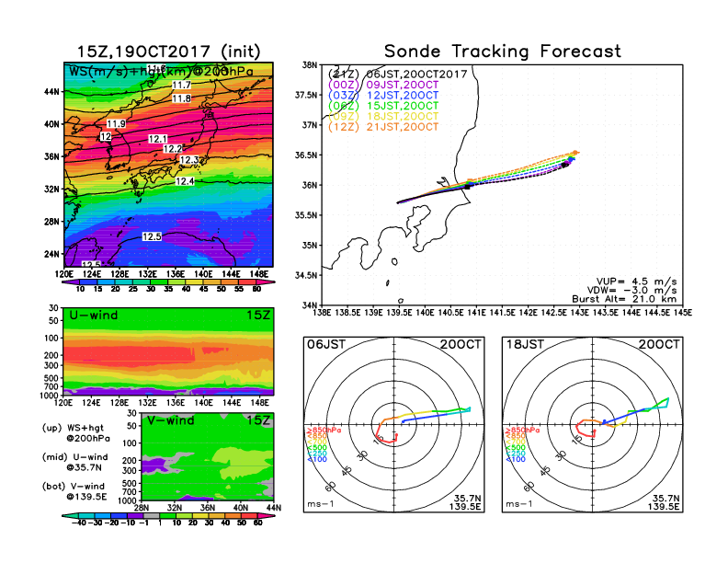Click the 11.9 height contour label
728x563 pixels.
click(116, 123)
